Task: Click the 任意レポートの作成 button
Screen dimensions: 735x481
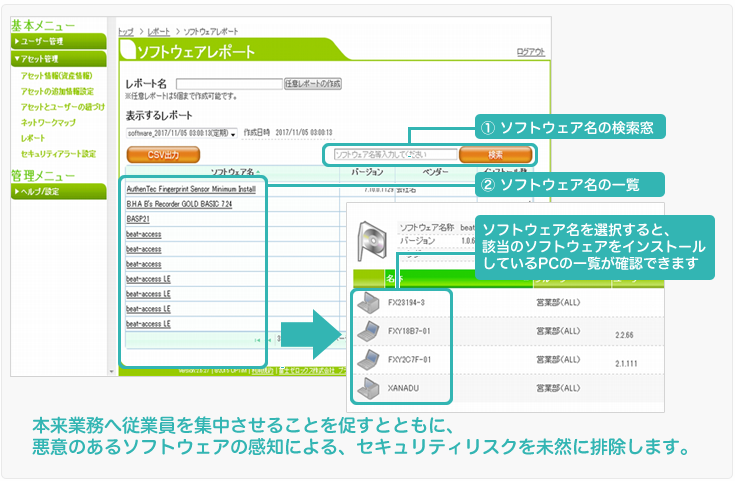Action: point(313,84)
